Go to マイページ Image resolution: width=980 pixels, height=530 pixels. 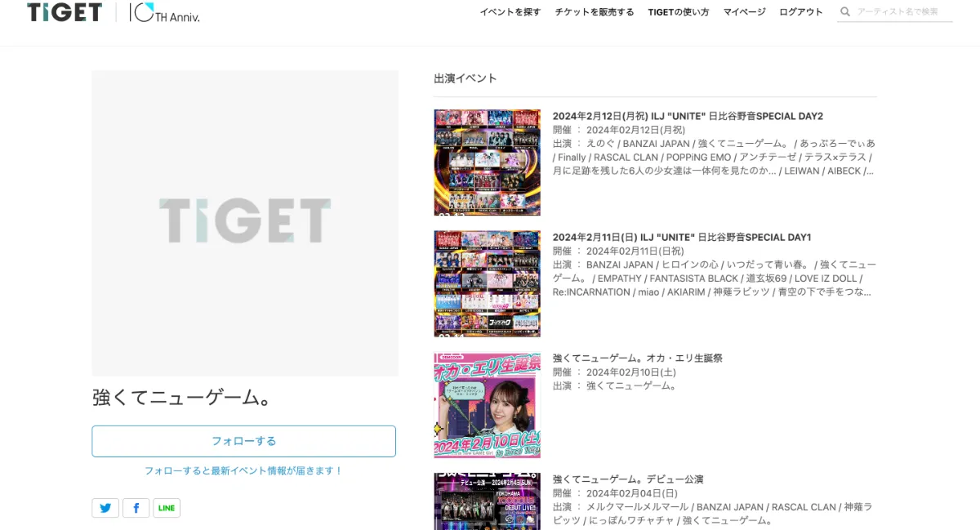pyautogui.click(x=744, y=12)
